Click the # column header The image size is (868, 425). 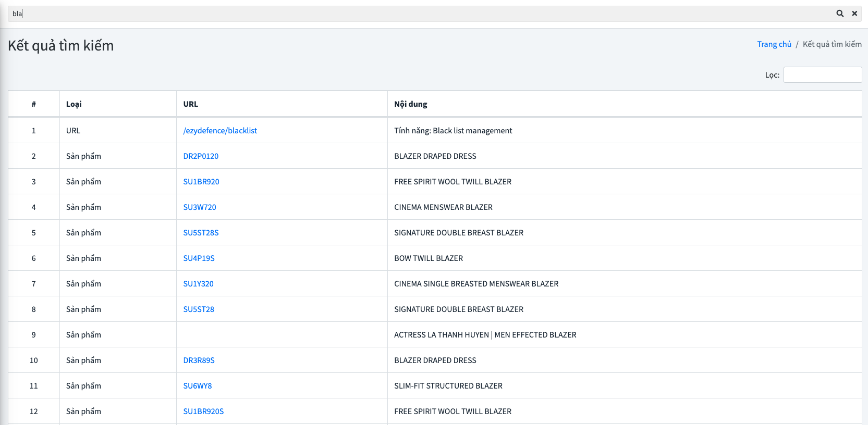(34, 104)
